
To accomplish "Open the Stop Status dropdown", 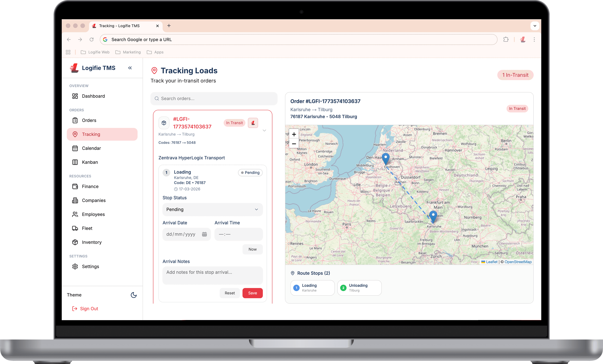I will tap(212, 209).
